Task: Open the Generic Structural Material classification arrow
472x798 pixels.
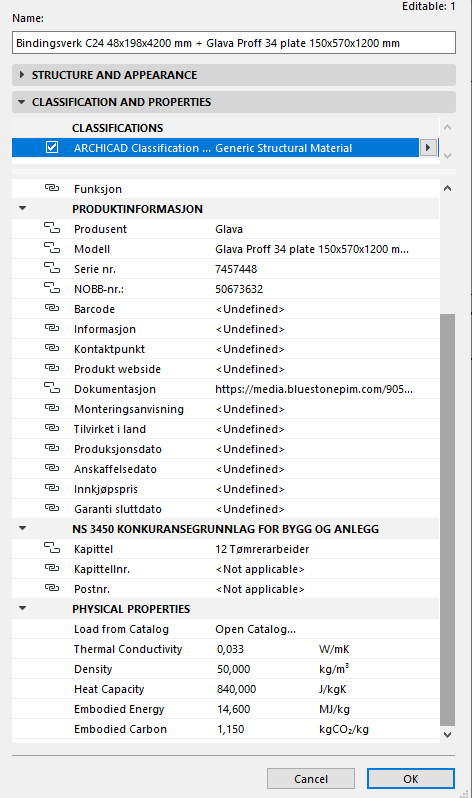Action: [x=428, y=148]
